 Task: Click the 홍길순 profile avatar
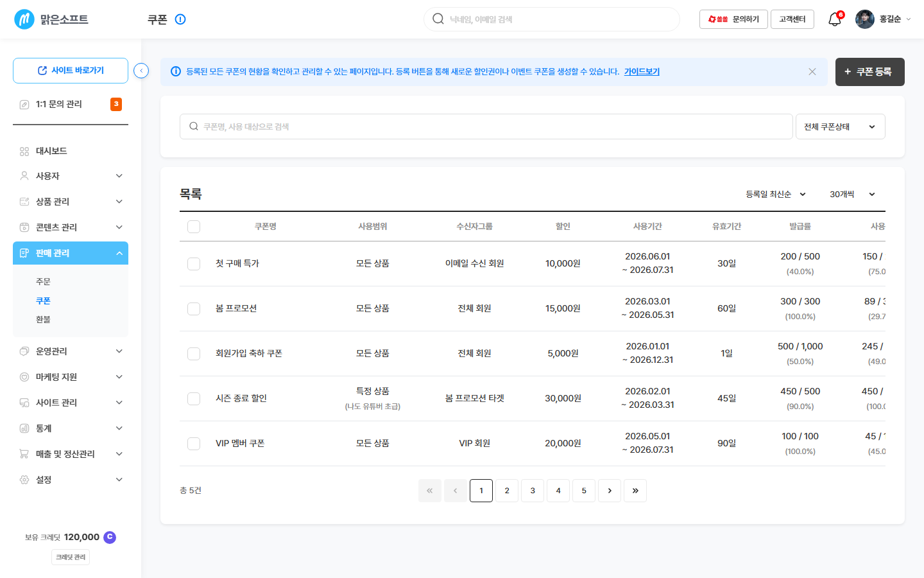[x=865, y=19]
